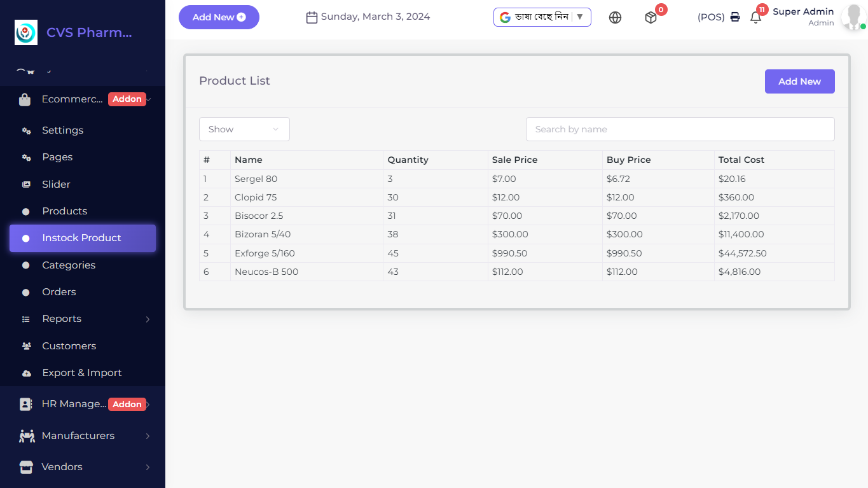Click the calendar icon beside the date
This screenshot has height=488, width=868.
[x=312, y=17]
